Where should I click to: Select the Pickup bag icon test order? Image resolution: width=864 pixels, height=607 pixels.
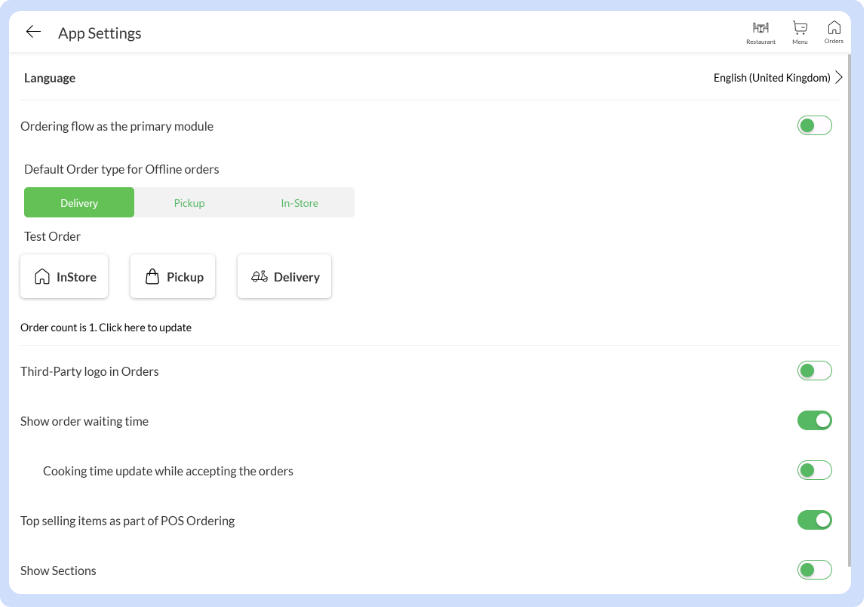pos(172,276)
